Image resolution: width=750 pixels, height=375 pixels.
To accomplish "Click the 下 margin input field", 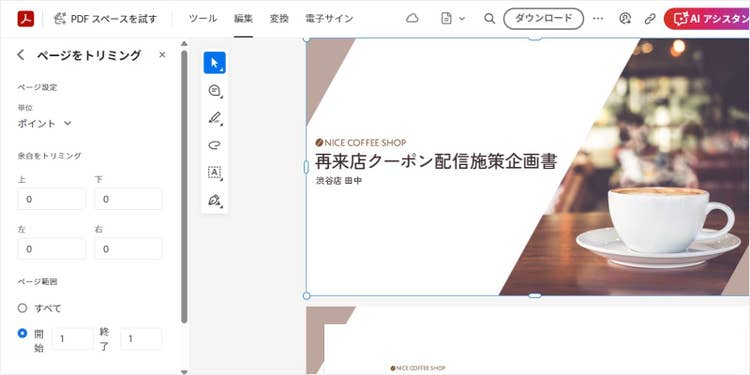I will [x=128, y=199].
